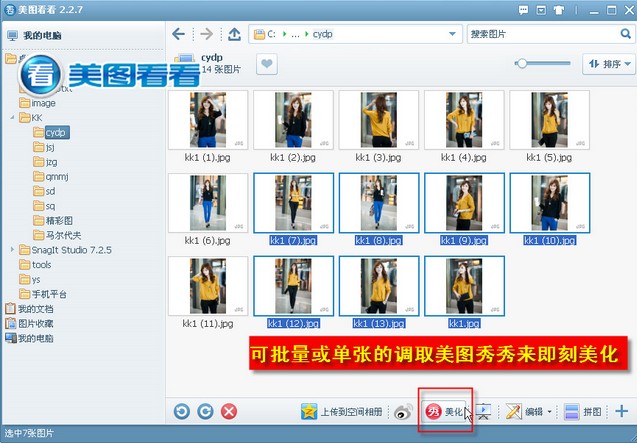Open the sq folder

tap(44, 206)
